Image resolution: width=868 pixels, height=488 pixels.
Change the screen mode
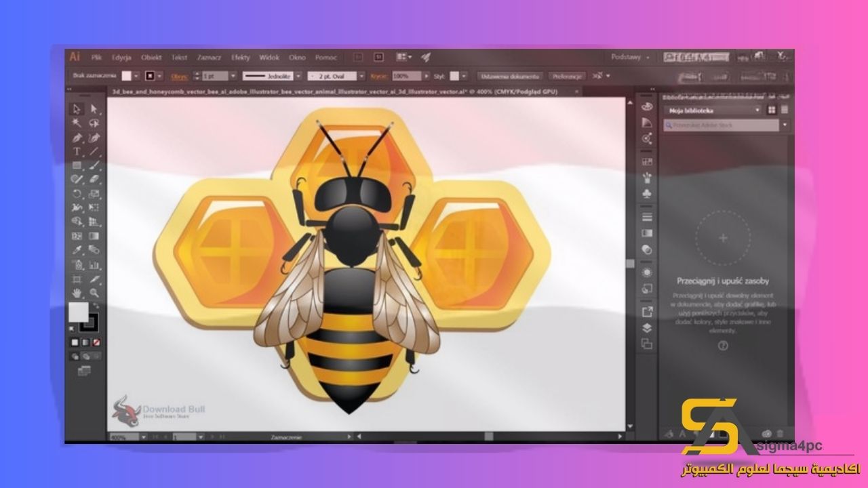pos(84,371)
